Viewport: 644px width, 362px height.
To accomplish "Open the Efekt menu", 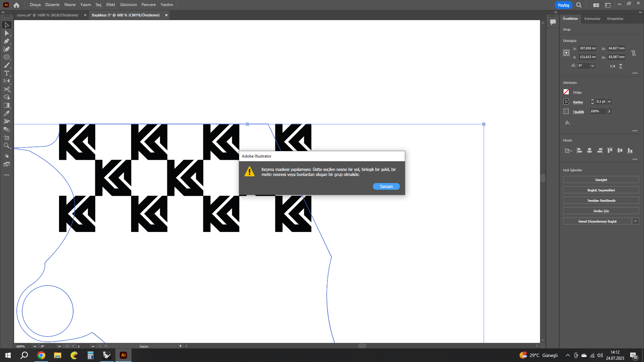I will (x=111, y=5).
